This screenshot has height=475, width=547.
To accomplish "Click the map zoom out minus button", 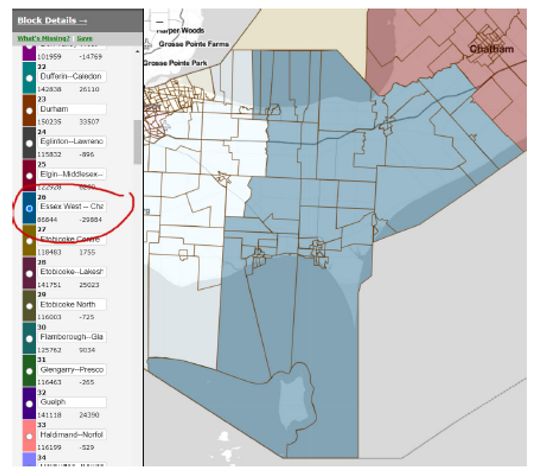I will click(x=159, y=22).
